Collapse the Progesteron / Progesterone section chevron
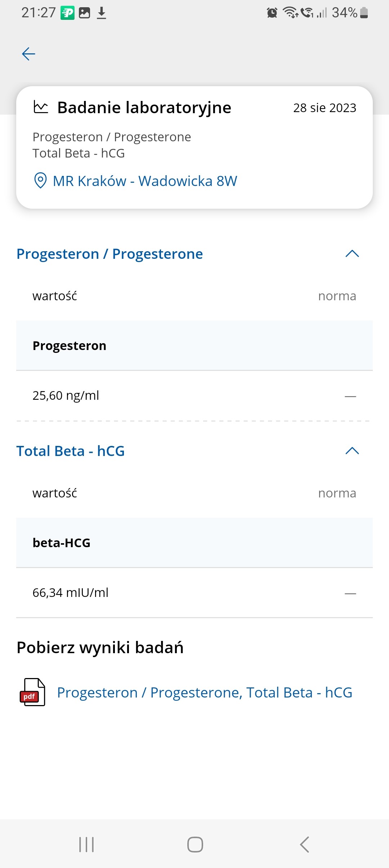The height and width of the screenshot is (868, 389). (352, 254)
